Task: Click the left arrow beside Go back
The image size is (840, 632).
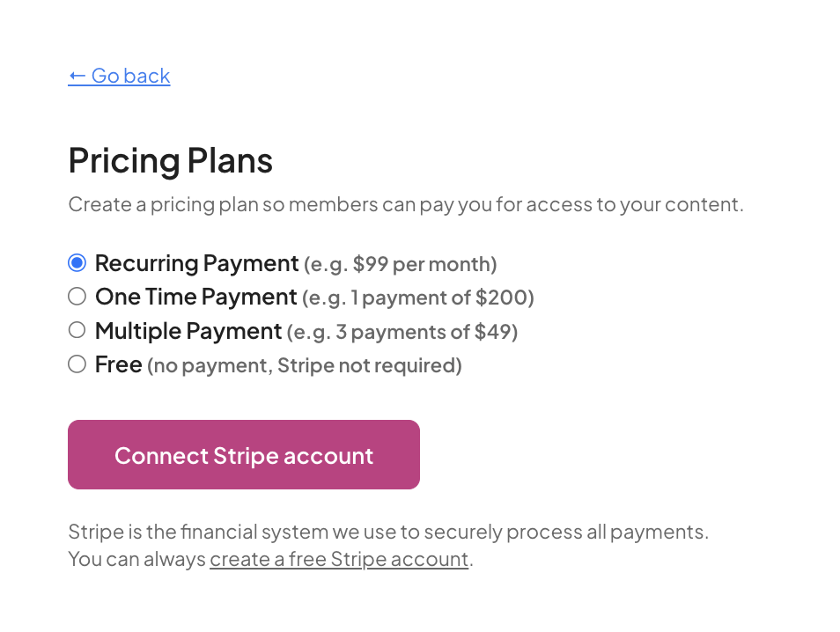Action: [x=77, y=76]
